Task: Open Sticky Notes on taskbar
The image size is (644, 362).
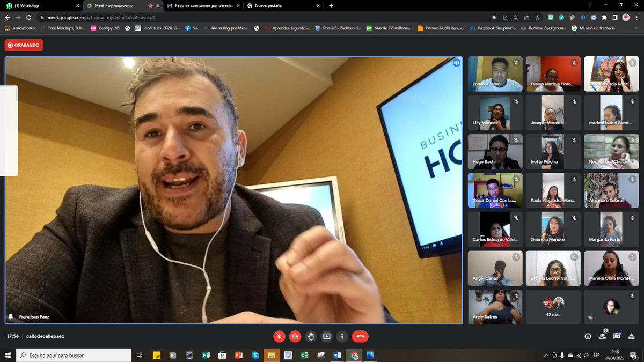Action: (x=156, y=355)
